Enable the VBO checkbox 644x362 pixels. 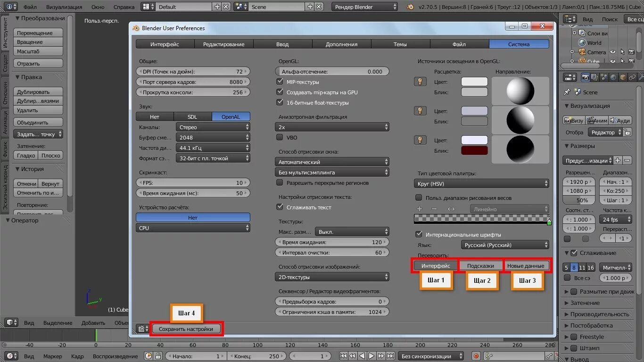tap(280, 138)
